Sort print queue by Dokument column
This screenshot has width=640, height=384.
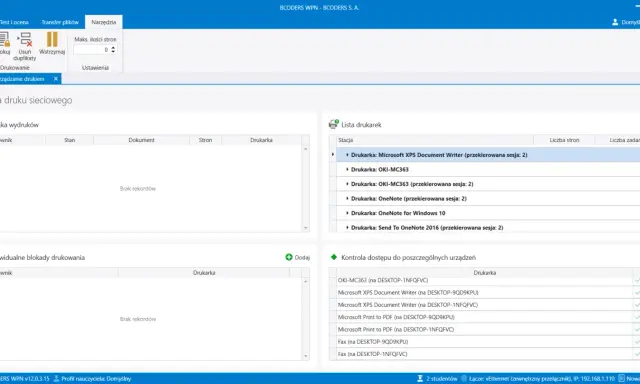(x=141, y=140)
